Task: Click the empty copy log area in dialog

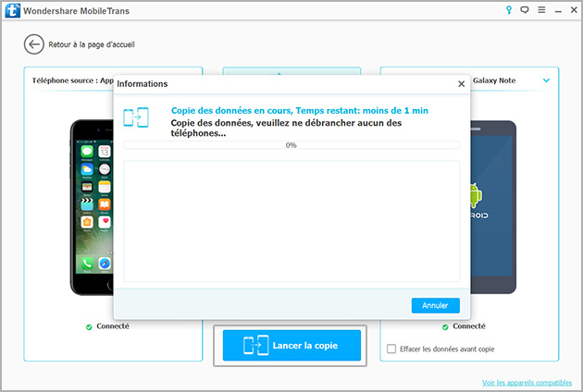Action: [x=291, y=221]
